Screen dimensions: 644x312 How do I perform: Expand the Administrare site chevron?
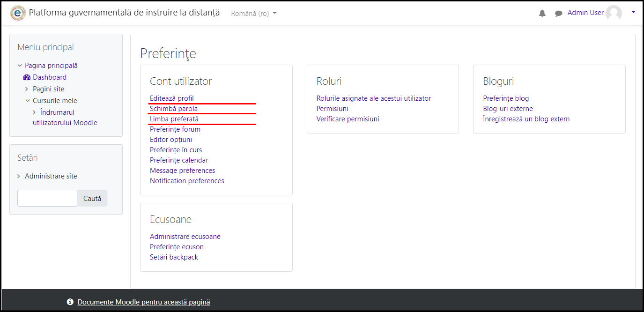(x=19, y=176)
